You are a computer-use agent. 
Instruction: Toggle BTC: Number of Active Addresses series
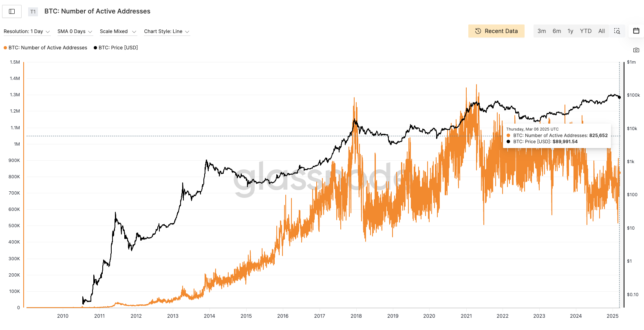tap(48, 48)
